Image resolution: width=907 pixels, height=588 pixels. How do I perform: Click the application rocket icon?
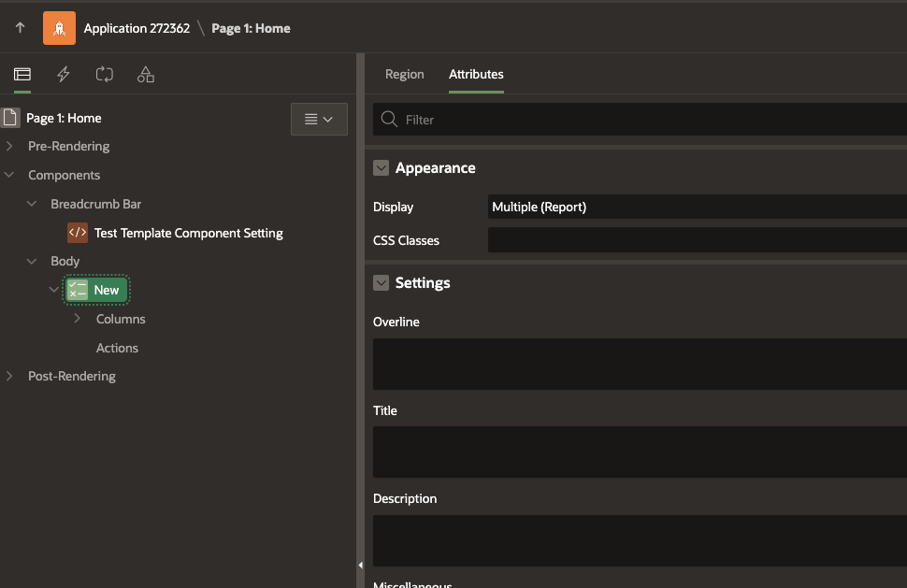tap(59, 28)
